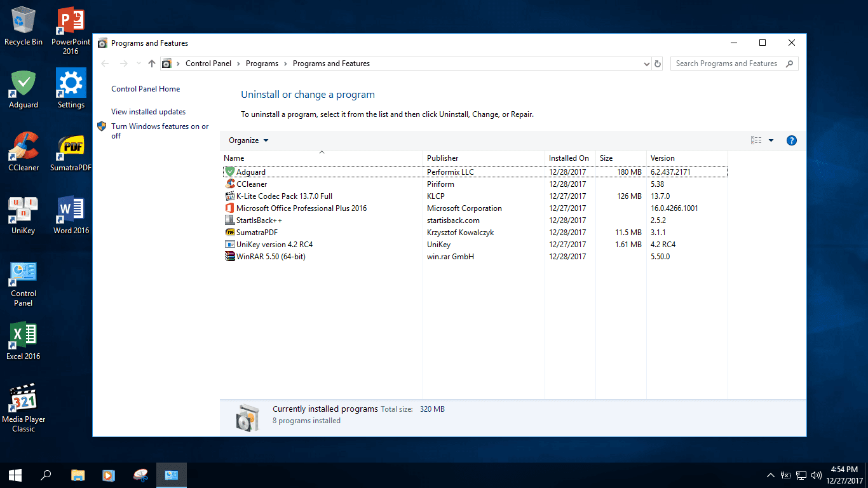Click inside the Search Programs and Features box

(724, 63)
